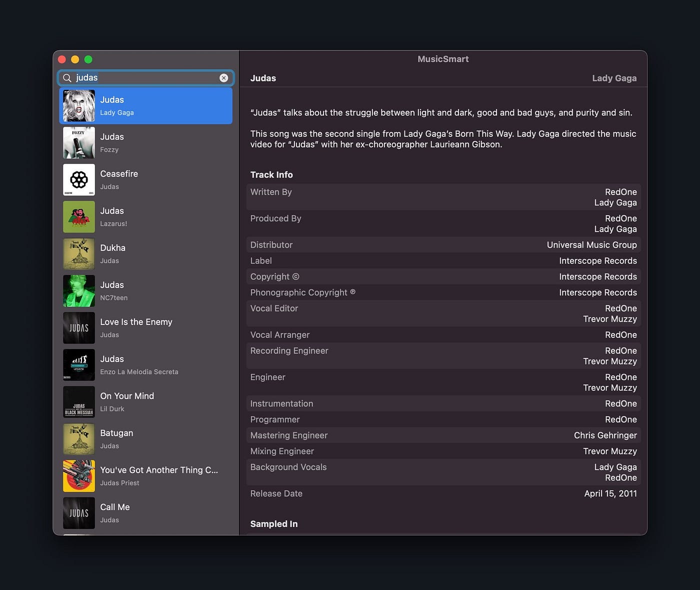700x590 pixels.
Task: Click Universal Music Group distributor value
Action: 591,245
